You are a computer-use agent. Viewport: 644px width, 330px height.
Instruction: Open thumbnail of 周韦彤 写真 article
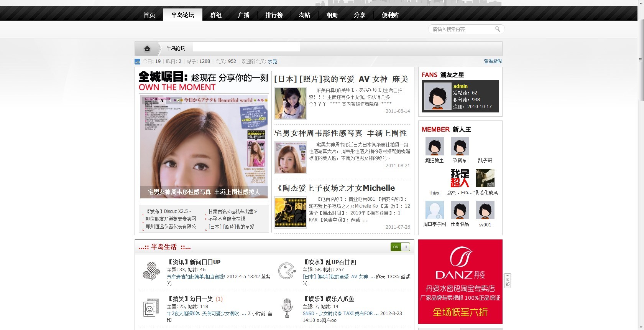pyautogui.click(x=291, y=158)
